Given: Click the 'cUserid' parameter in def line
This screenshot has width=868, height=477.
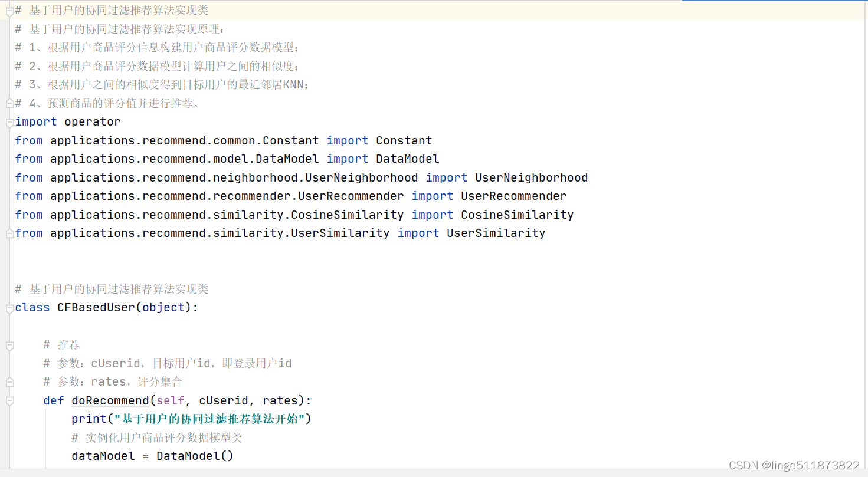Looking at the screenshot, I should [x=224, y=401].
